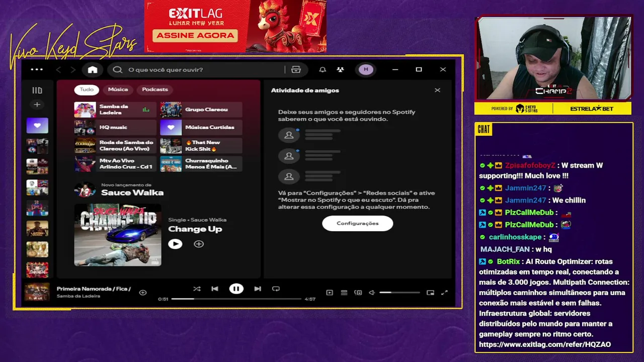Click the 'Change Up' single cover art

[x=118, y=235]
